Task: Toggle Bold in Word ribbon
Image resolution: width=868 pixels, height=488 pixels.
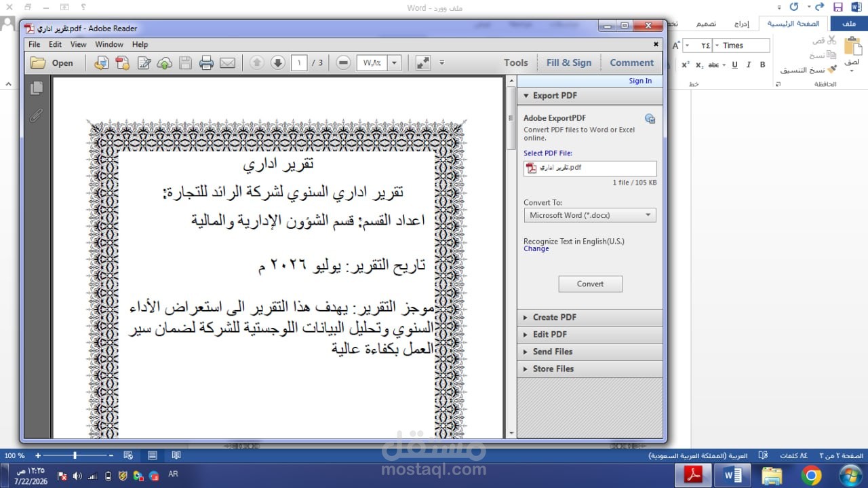Action: [x=762, y=65]
